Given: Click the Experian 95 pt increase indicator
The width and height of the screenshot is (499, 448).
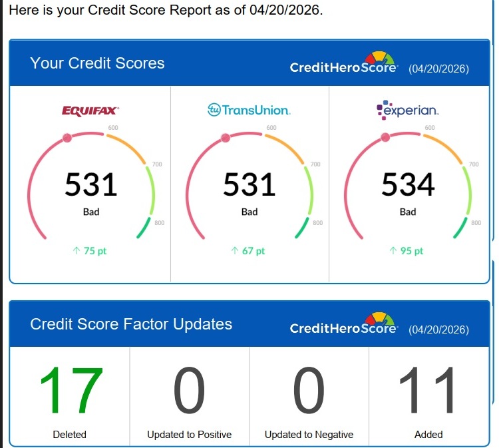Looking at the screenshot, I should pyautogui.click(x=407, y=251).
